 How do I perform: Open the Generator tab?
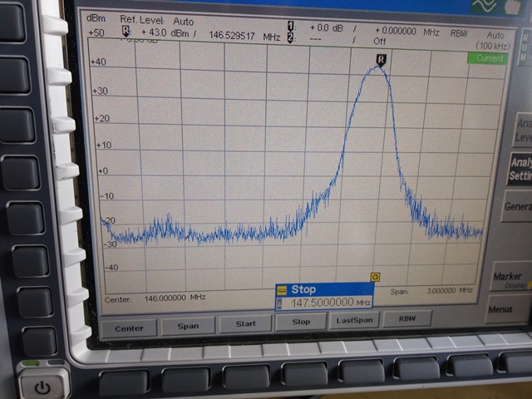tap(517, 206)
